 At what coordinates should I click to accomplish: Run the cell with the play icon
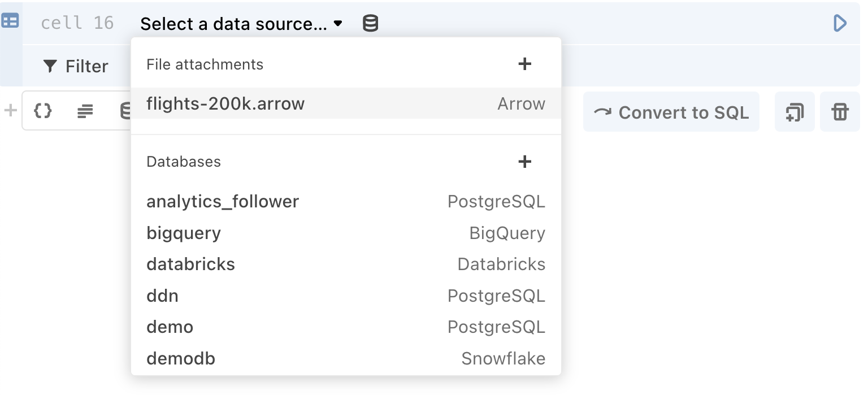[840, 23]
